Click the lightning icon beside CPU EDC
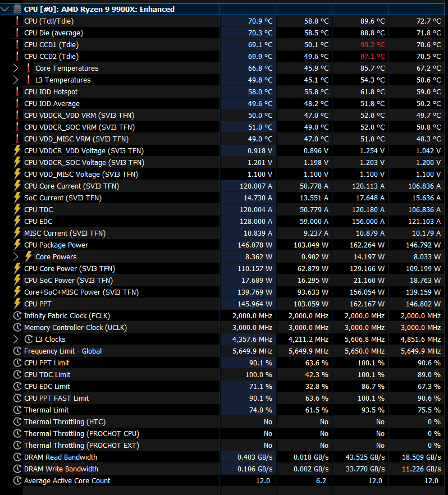The image size is (448, 495). point(17,221)
